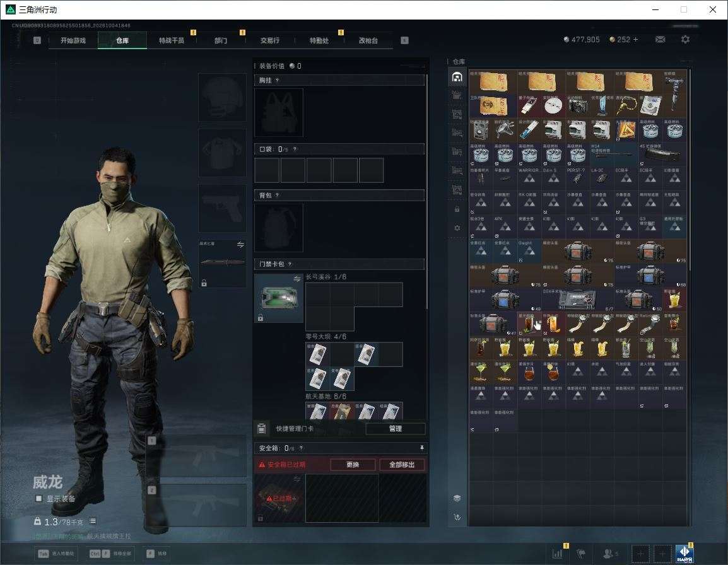Click the 管理 keycard button
This screenshot has height=565, width=728.
pyautogui.click(x=396, y=429)
